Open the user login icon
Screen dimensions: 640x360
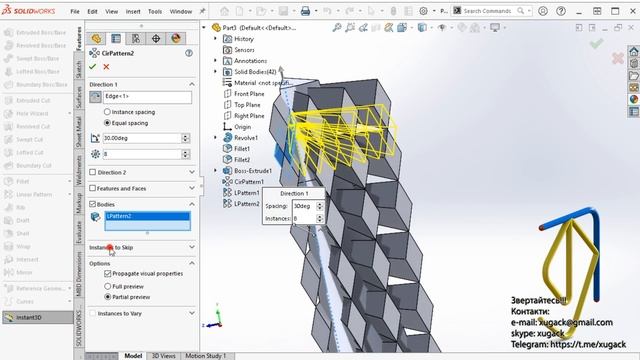pos(543,11)
